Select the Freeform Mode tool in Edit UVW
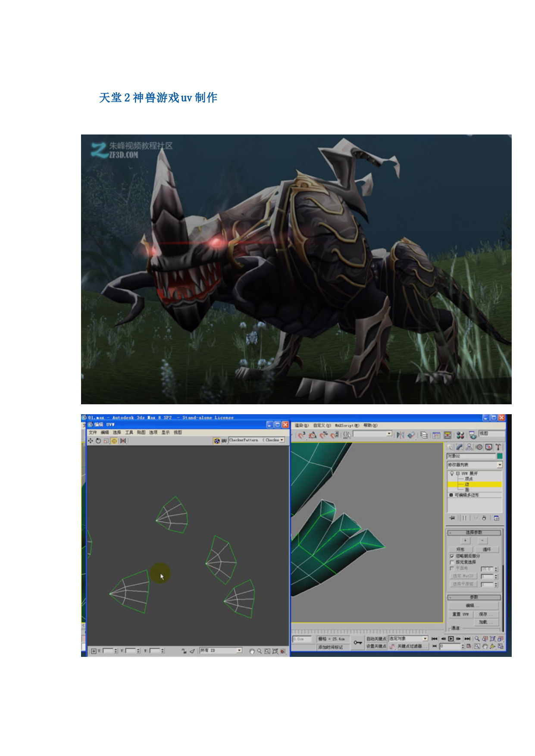This screenshot has height=756, width=535. click(x=114, y=441)
